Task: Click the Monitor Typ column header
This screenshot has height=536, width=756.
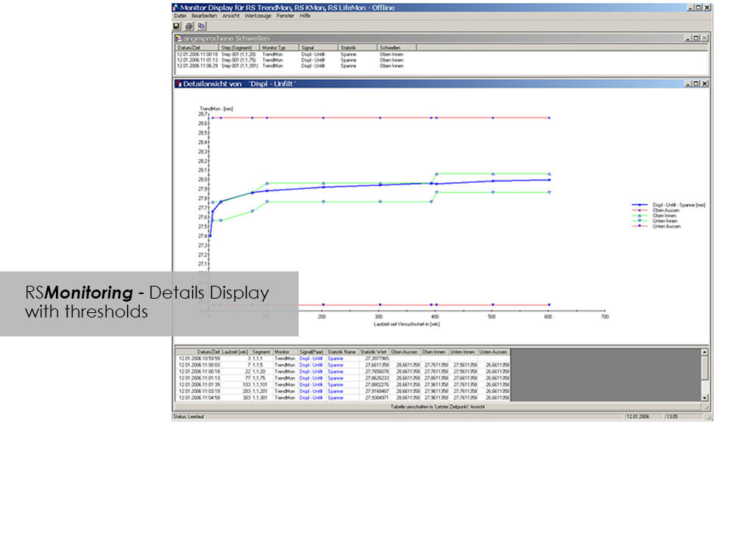Action: coord(275,48)
